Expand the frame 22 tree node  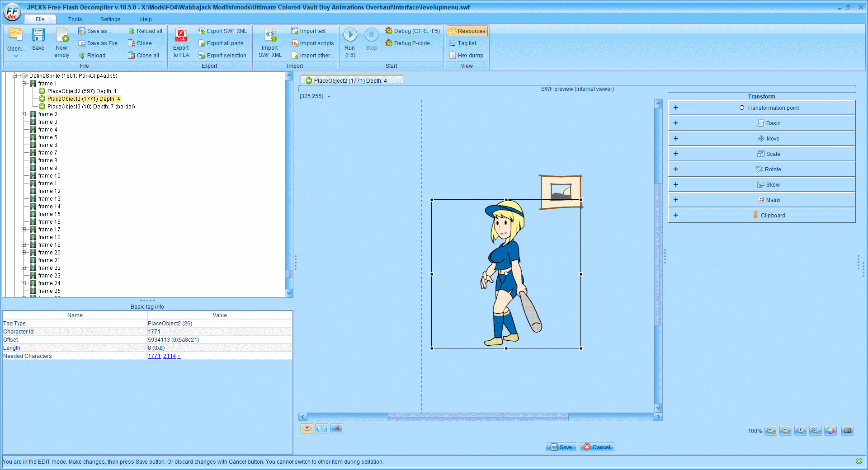tap(24, 268)
